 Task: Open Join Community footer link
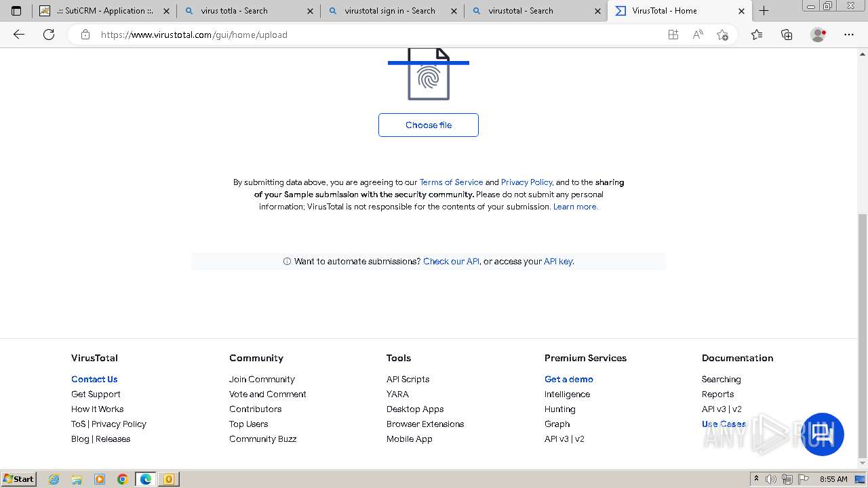click(262, 379)
